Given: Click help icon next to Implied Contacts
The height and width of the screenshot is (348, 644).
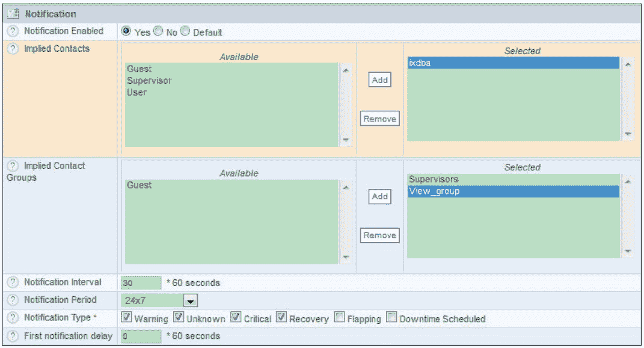Looking at the screenshot, I should click(12, 49).
